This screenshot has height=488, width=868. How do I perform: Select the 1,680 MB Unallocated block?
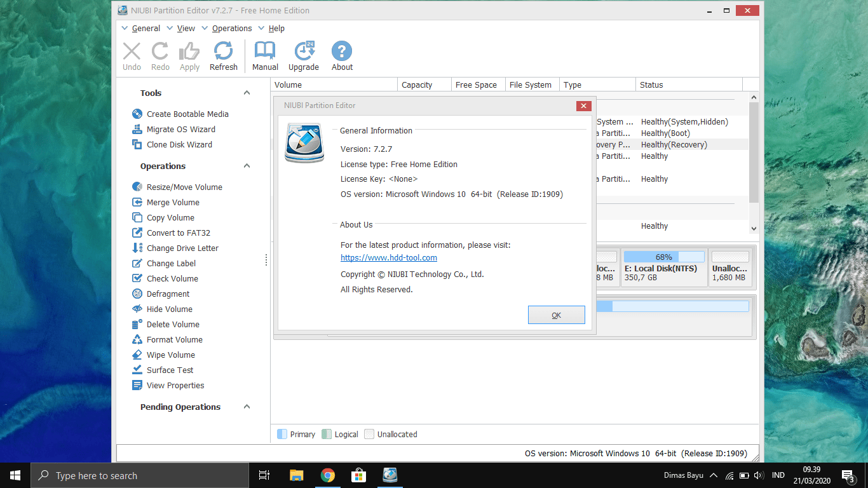click(x=730, y=267)
